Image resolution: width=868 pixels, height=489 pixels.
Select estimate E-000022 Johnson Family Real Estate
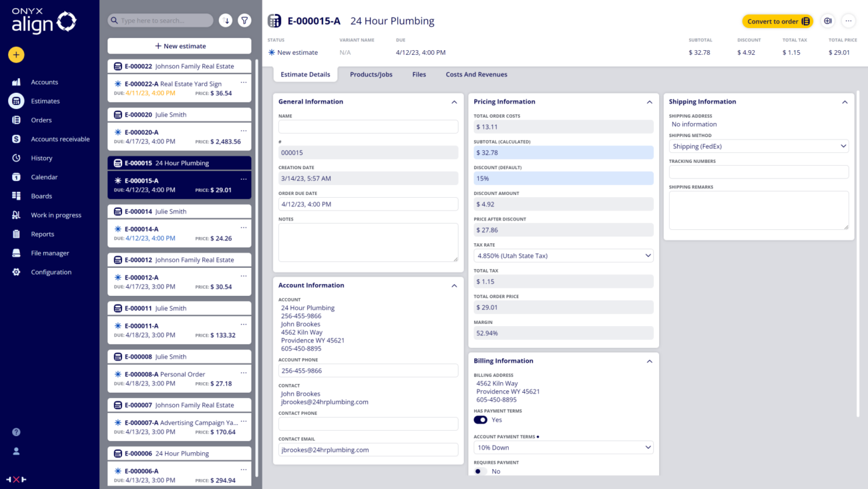(180, 66)
